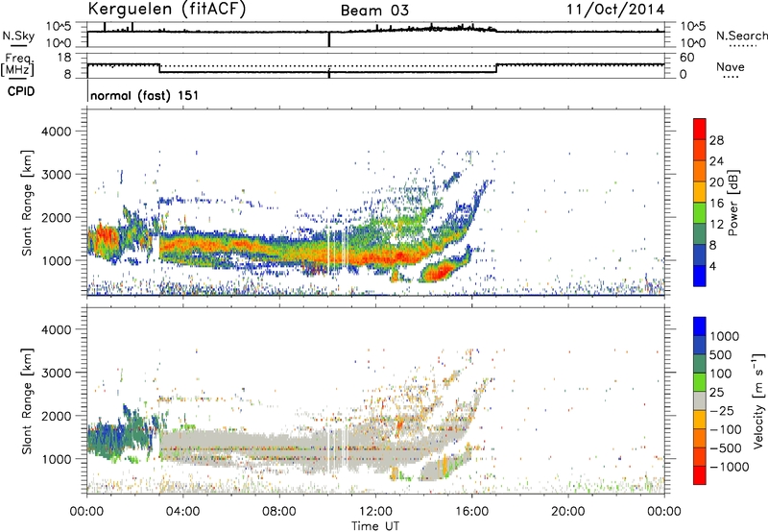Click the '-25' velocity scale value
Viewport: 768px width, 532px height.
tap(722, 411)
